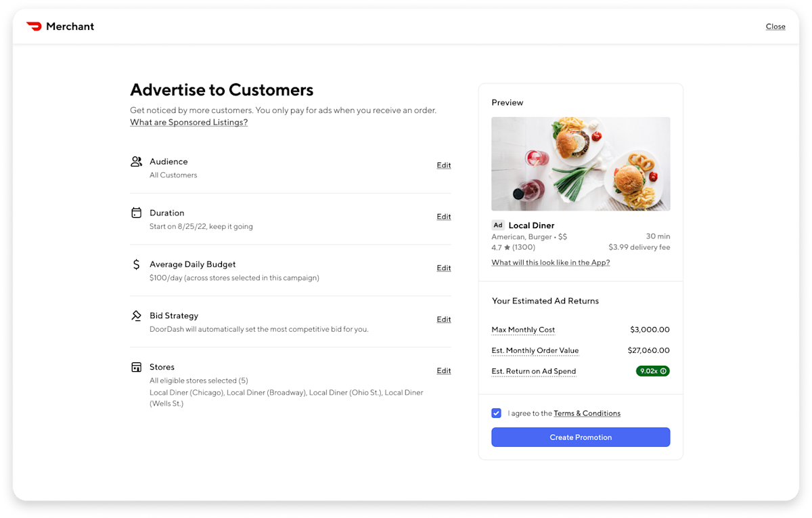Viewport: 812px width, 518px height.
Task: Click the Ad badge on the preview
Action: (x=498, y=225)
